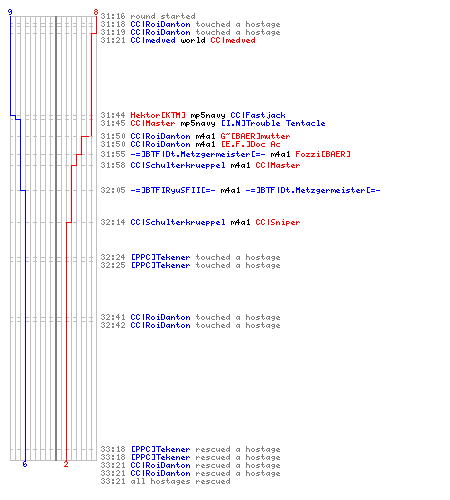Click the blue number 9 at chart top
450x500 pixels.
click(x=10, y=12)
